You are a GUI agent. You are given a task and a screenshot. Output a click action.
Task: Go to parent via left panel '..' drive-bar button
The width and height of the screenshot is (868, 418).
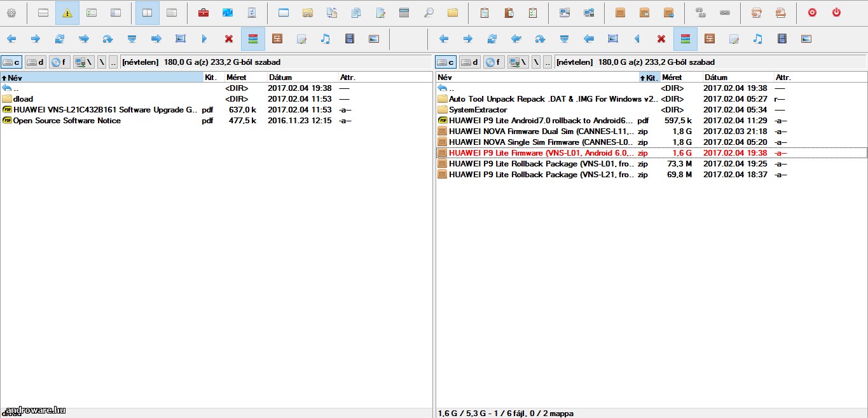[x=113, y=62]
